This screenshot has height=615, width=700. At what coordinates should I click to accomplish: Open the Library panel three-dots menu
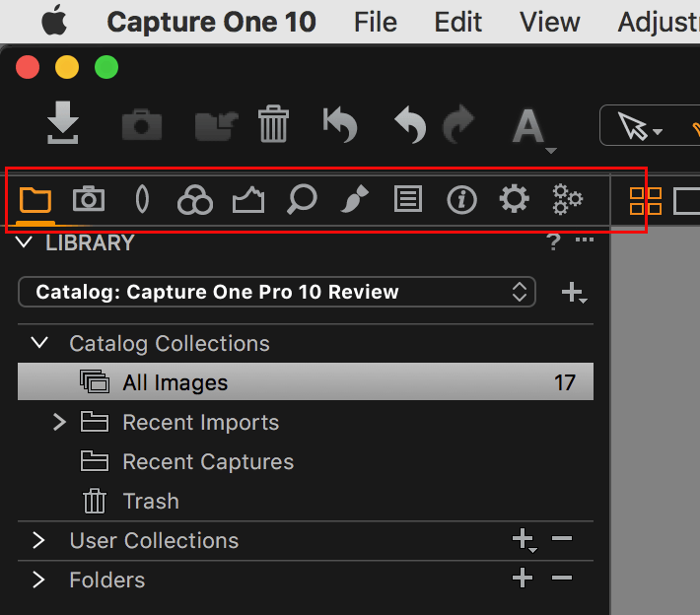[585, 239]
